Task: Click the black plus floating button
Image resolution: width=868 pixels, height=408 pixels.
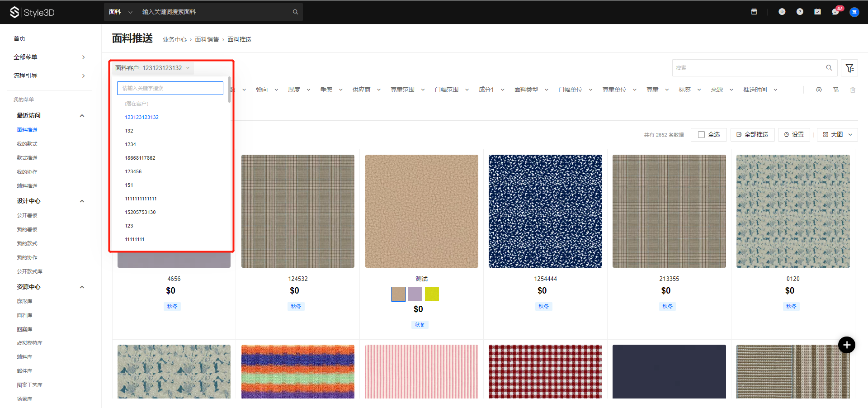Action: (847, 345)
